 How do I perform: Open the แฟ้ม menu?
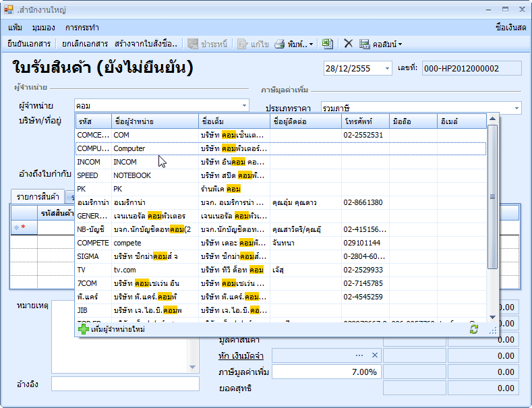(16, 28)
